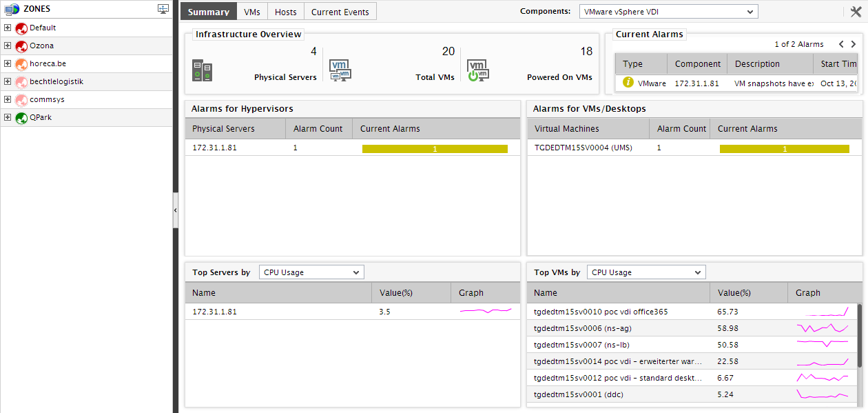868x413 pixels.
Task: Click the Description column header in Current Alarms
Action: pyautogui.click(x=769, y=63)
